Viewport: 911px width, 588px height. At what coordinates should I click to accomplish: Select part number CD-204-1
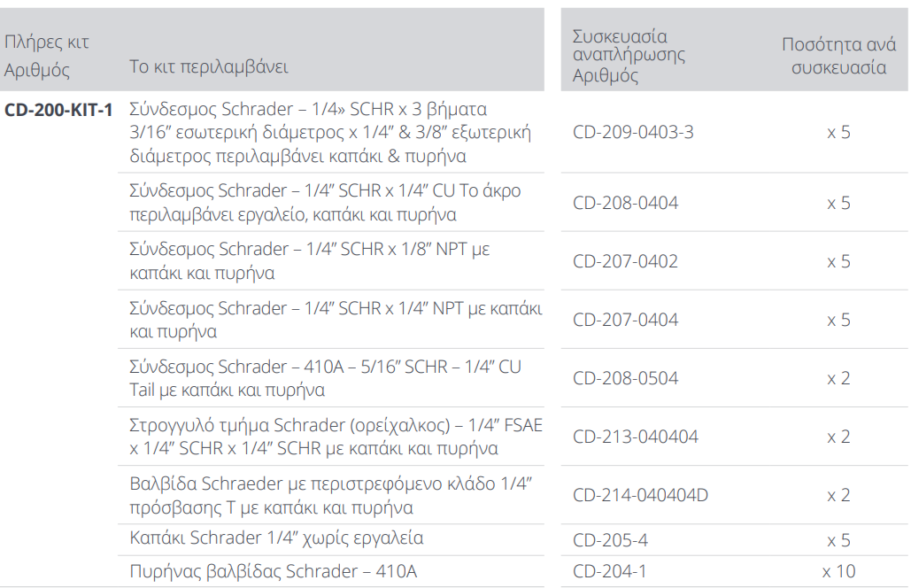(610, 571)
